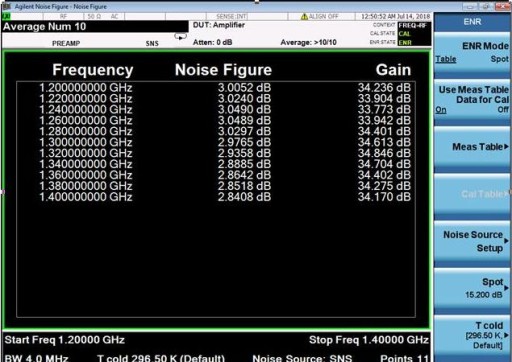Select the grayed Cal Table softkey
The image size is (512, 362).
point(472,194)
